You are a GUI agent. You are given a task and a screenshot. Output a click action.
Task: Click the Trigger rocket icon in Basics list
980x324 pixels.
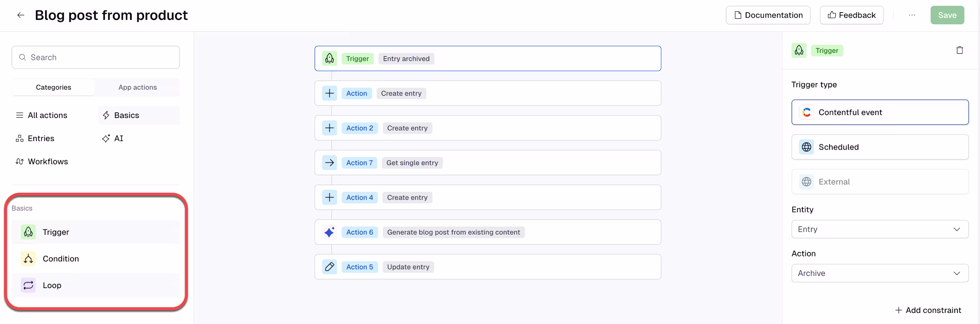[28, 232]
